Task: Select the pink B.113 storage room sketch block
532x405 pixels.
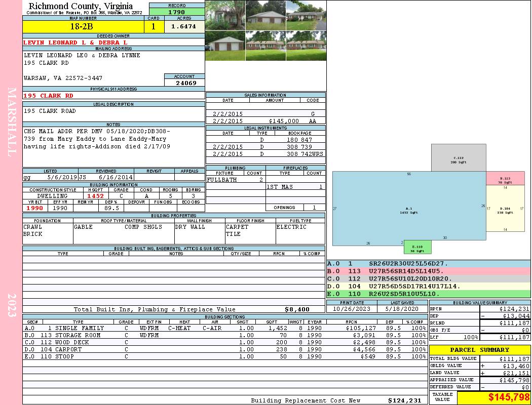Action: pos(505,178)
